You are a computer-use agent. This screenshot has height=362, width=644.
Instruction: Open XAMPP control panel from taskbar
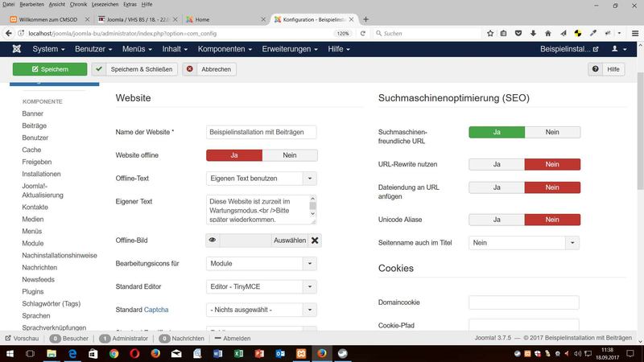(x=301, y=353)
